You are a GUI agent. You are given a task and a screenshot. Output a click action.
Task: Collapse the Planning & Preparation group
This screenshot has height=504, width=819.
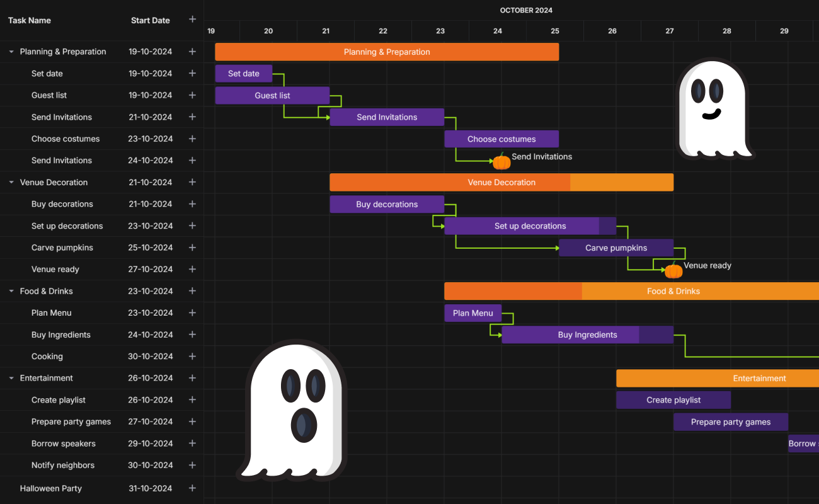[11, 52]
